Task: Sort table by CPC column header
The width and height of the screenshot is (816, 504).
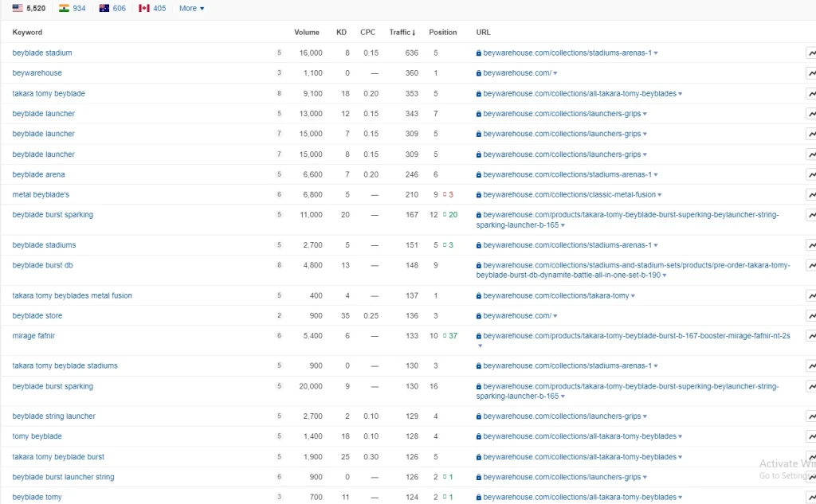Action: 367,33
